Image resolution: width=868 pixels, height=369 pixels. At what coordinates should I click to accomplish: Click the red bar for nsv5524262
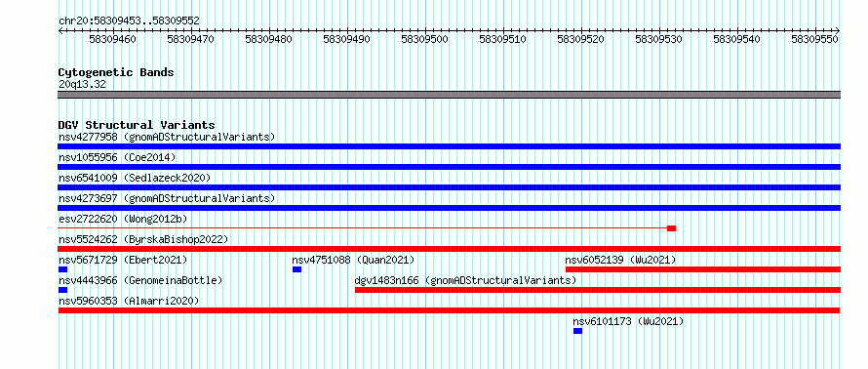click(x=449, y=249)
